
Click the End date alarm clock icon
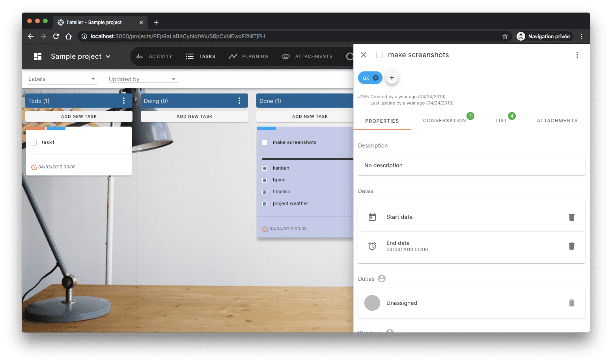pyautogui.click(x=372, y=246)
